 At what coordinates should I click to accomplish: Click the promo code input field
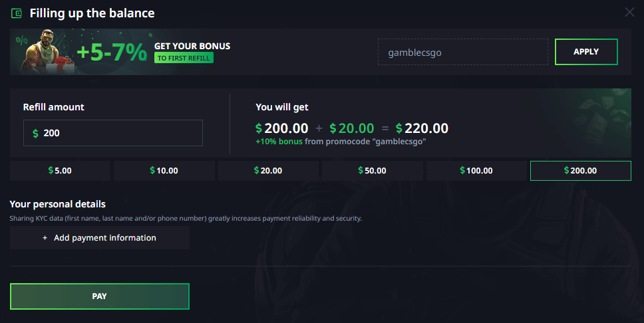(463, 52)
